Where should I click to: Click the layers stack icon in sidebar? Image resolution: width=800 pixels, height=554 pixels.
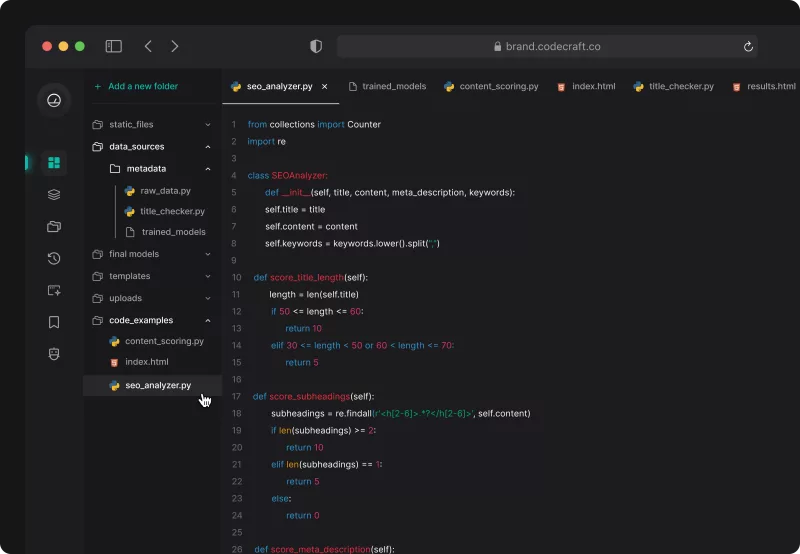(x=54, y=194)
